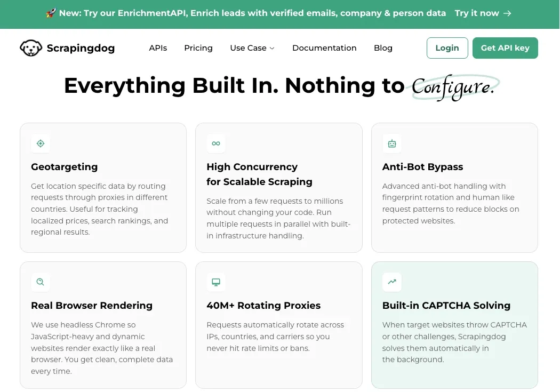Expand the Use Case dropdown menu

(252, 48)
